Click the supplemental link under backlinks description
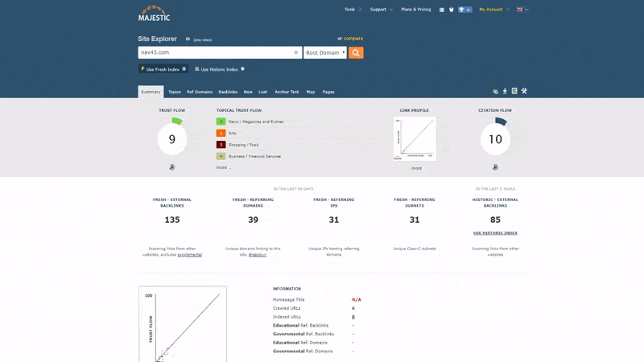Viewport: 644px width, 362px height. [190, 254]
